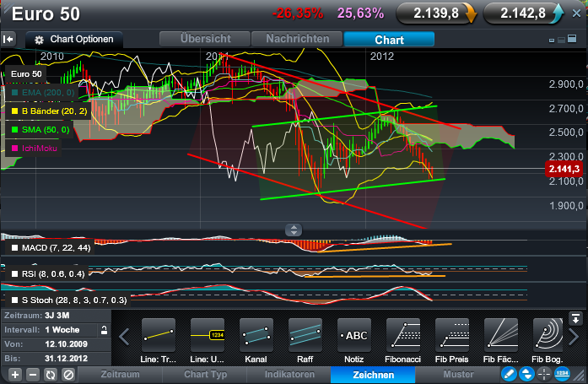Switch to the Nachrichten tab
588x384 pixels.
(297, 39)
